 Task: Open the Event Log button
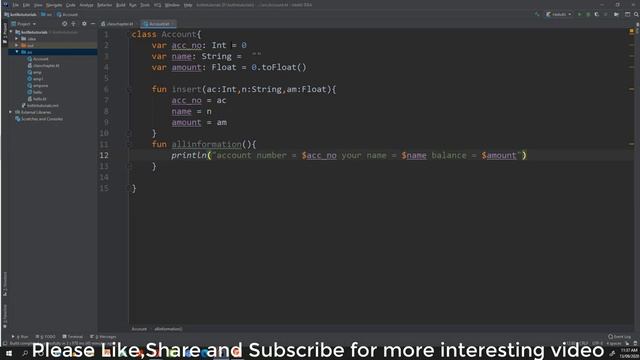pyautogui.click(x=619, y=337)
